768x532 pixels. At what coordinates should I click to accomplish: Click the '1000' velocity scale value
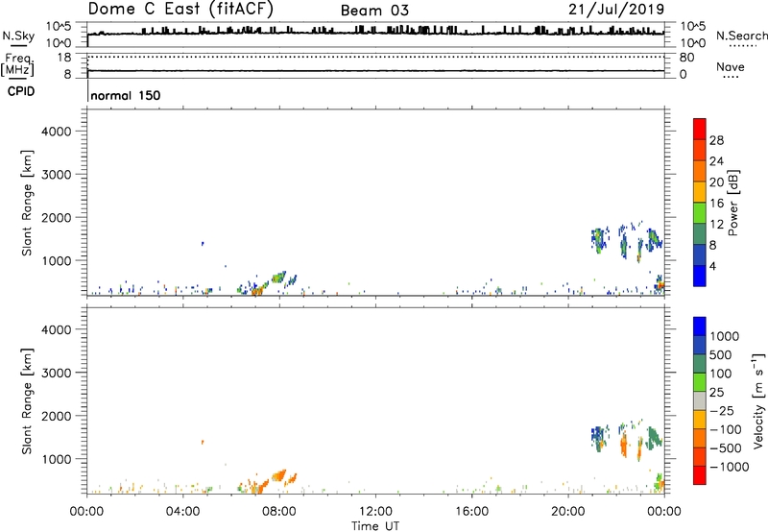(x=725, y=336)
